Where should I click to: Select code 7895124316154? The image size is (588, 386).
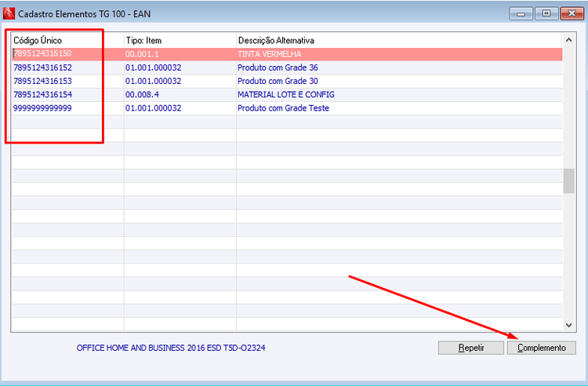[x=43, y=94]
